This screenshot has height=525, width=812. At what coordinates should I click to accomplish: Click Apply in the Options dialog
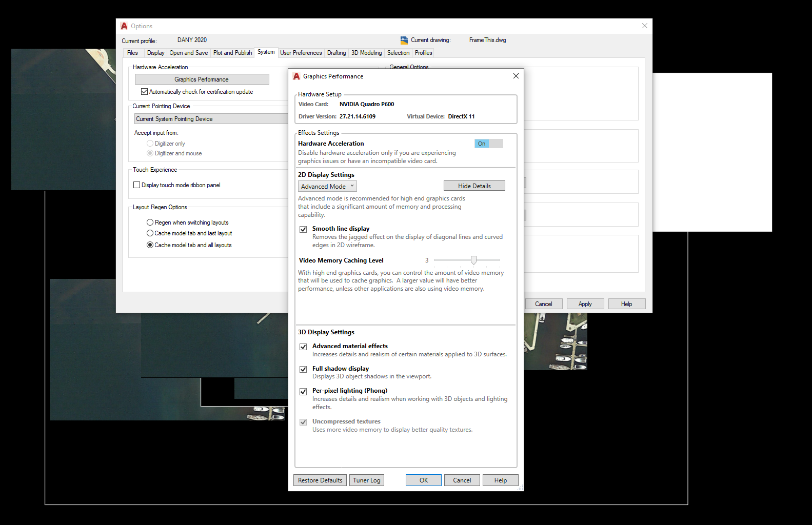coord(585,304)
